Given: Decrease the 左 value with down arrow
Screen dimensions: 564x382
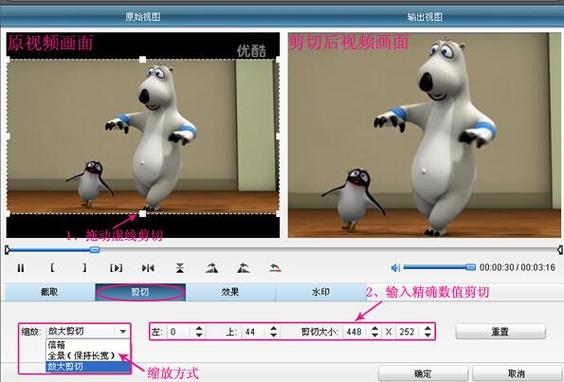Looking at the screenshot, I should 199,335.
